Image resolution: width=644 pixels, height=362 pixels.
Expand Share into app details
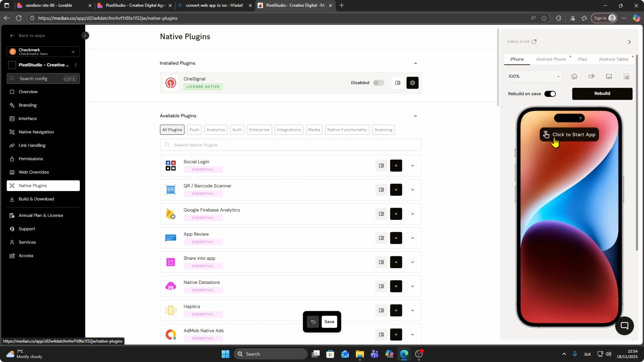click(x=412, y=262)
